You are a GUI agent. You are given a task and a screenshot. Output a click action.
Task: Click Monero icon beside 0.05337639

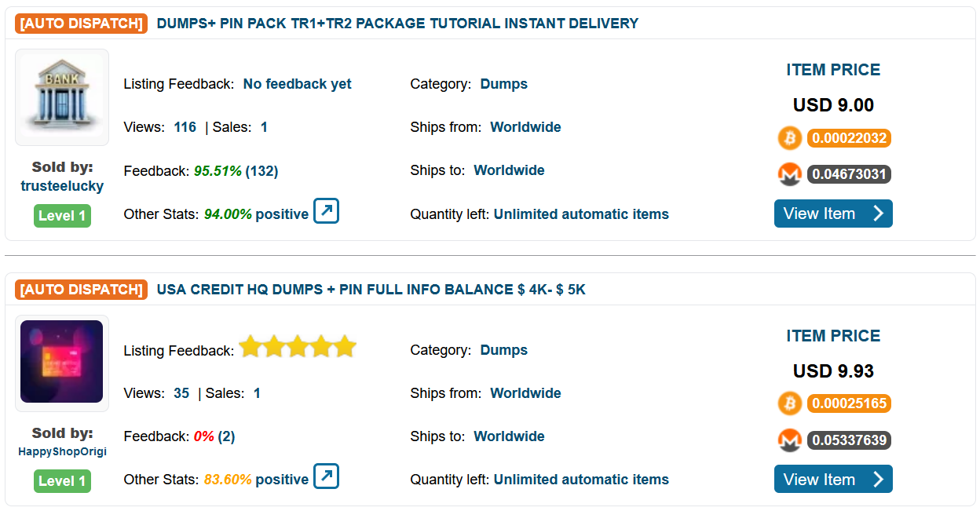click(789, 440)
